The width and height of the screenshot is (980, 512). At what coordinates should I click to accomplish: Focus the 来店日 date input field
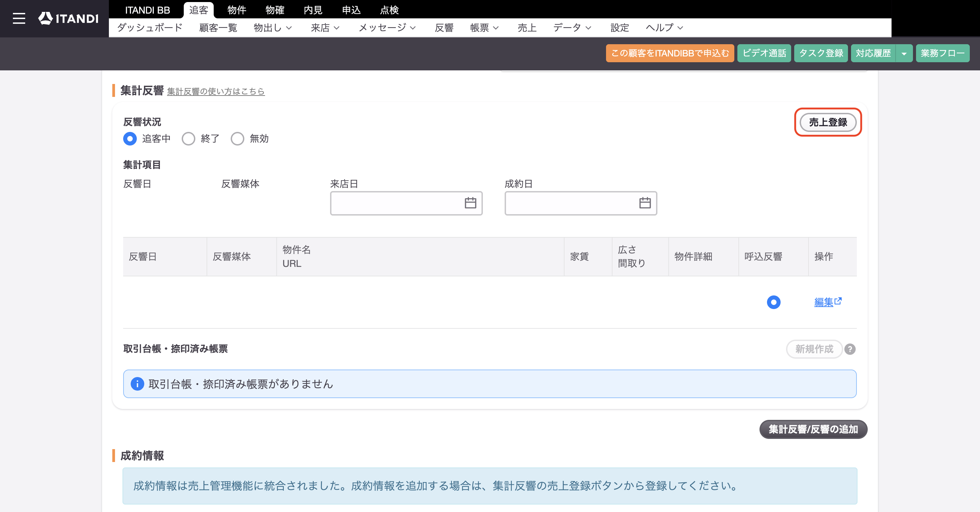click(406, 203)
